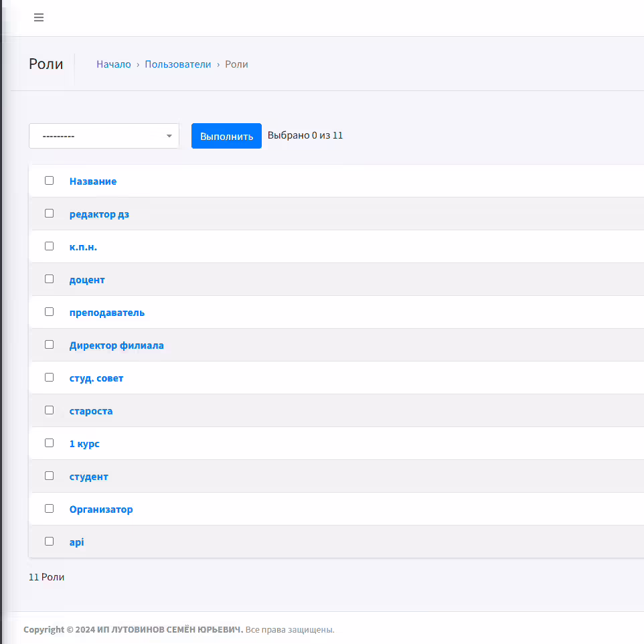Open Пользователи breadcrumb link
This screenshot has height=644, width=644.
[x=178, y=64]
